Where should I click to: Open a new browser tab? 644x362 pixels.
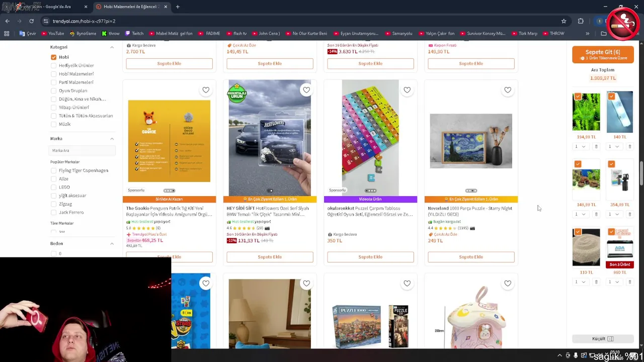[x=178, y=7]
